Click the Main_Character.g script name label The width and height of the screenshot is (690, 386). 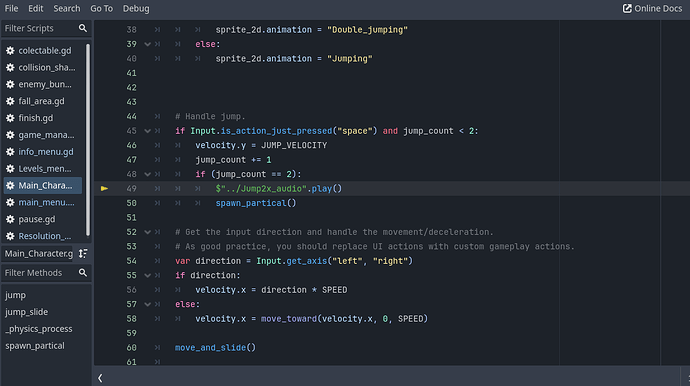pos(39,254)
